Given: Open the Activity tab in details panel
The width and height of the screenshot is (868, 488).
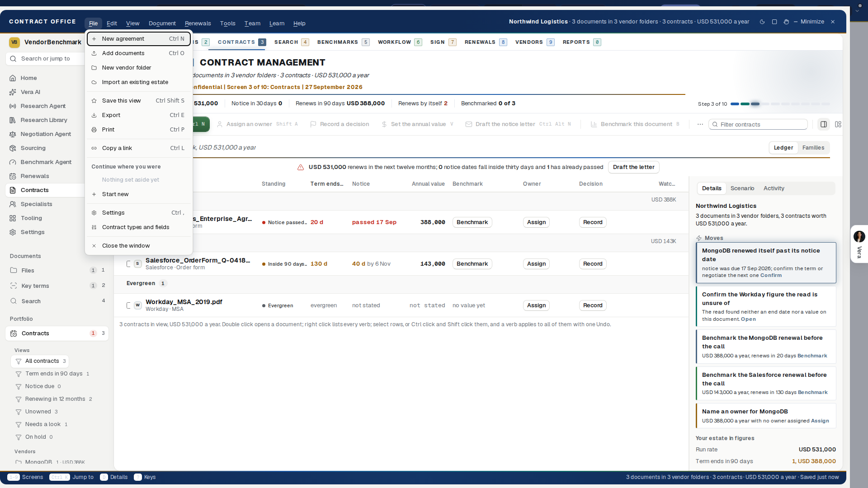Looking at the screenshot, I should tap(774, 188).
